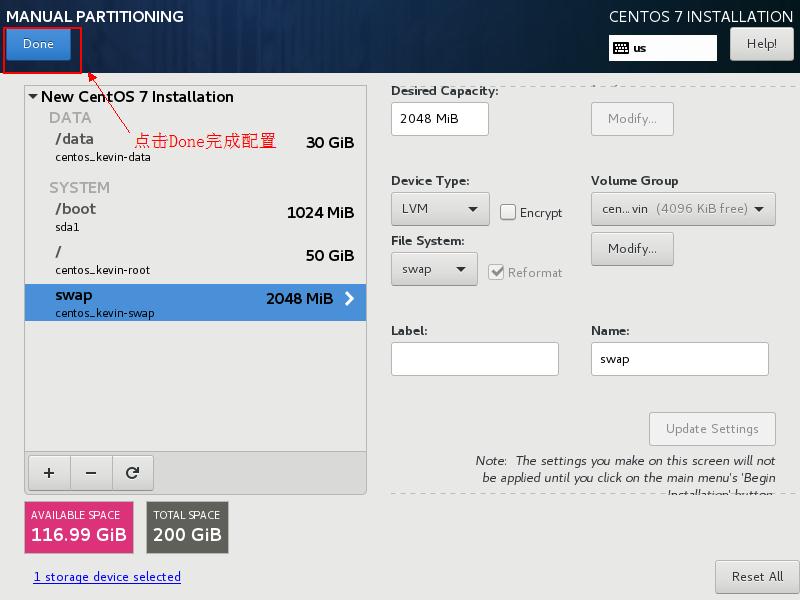Click the Done button
The height and width of the screenshot is (600, 800).
[39, 44]
